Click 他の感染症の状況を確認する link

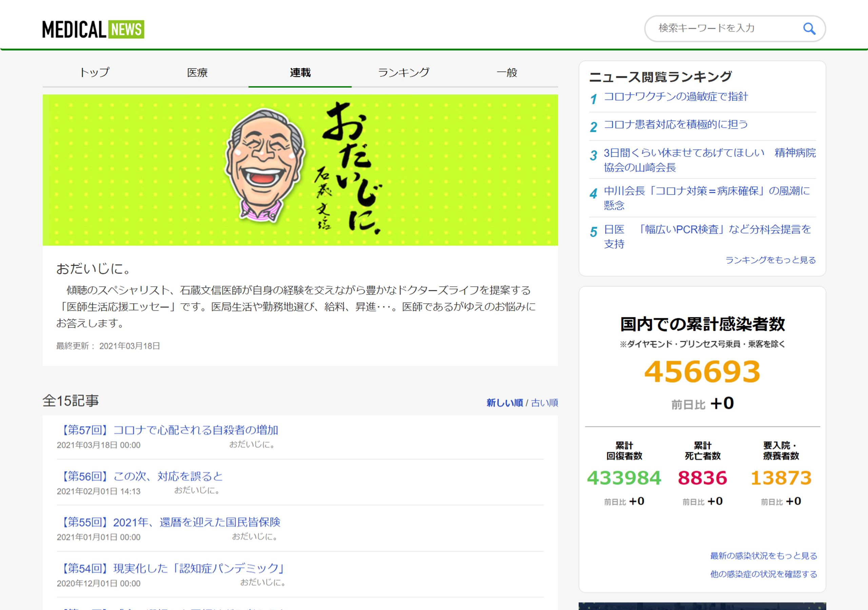[763, 574]
